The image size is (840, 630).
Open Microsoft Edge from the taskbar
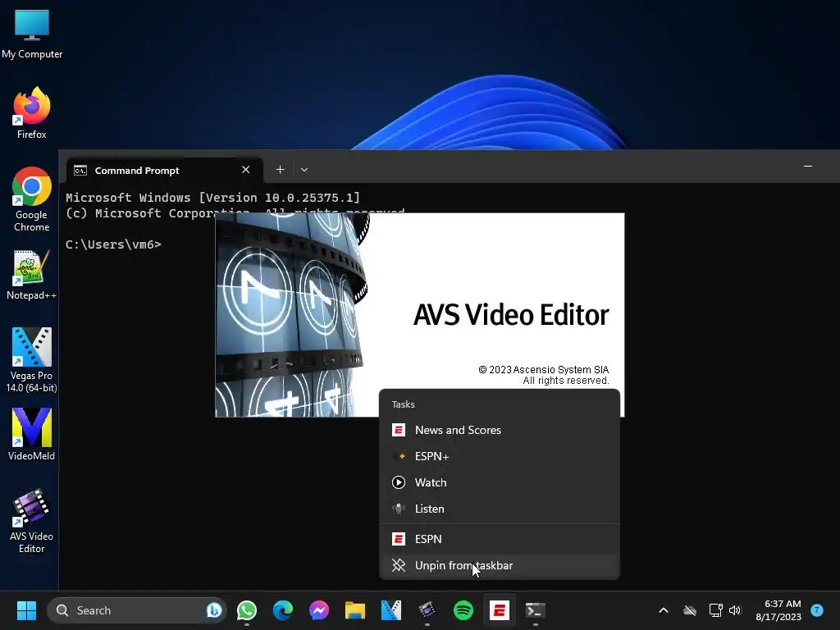pos(283,610)
